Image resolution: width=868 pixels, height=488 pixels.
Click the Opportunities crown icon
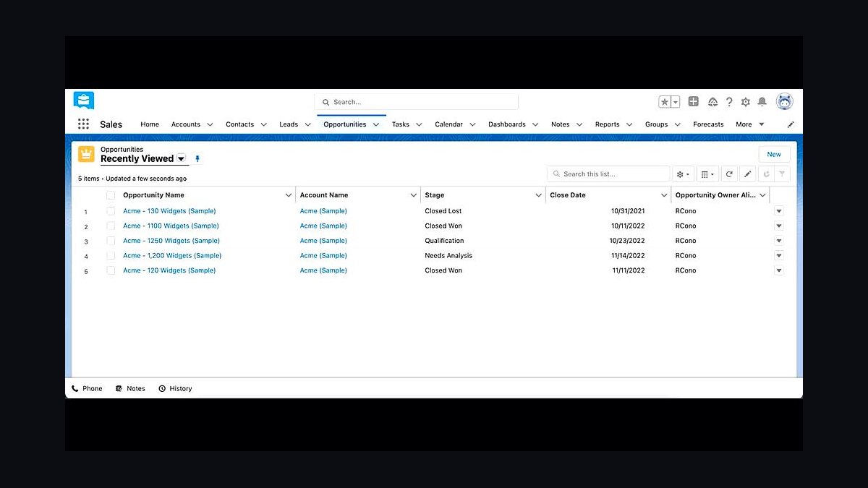(86, 154)
